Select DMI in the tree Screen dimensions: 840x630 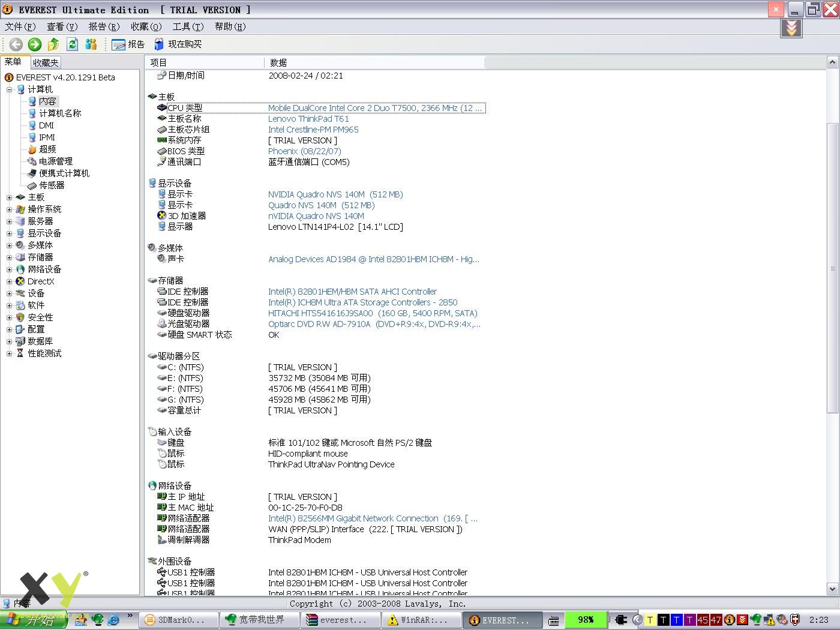[x=46, y=125]
